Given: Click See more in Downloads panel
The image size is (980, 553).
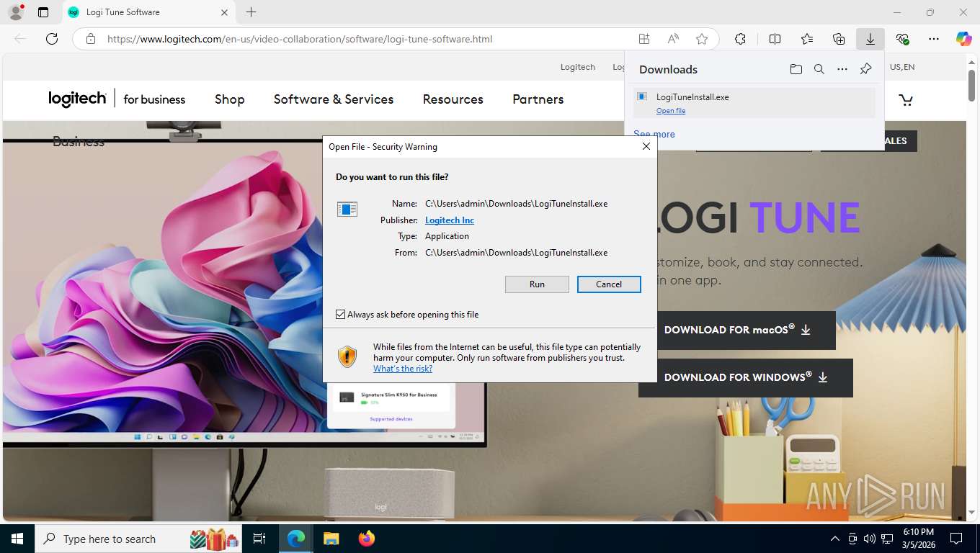Looking at the screenshot, I should 654,134.
